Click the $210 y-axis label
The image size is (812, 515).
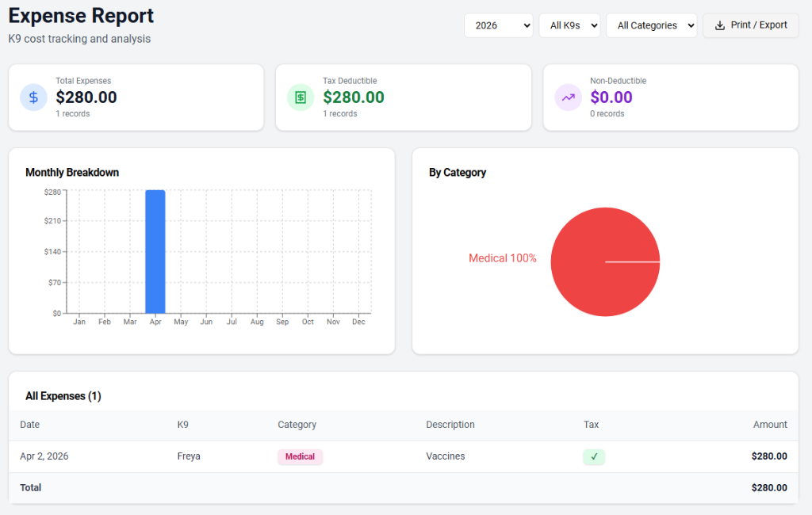point(52,221)
